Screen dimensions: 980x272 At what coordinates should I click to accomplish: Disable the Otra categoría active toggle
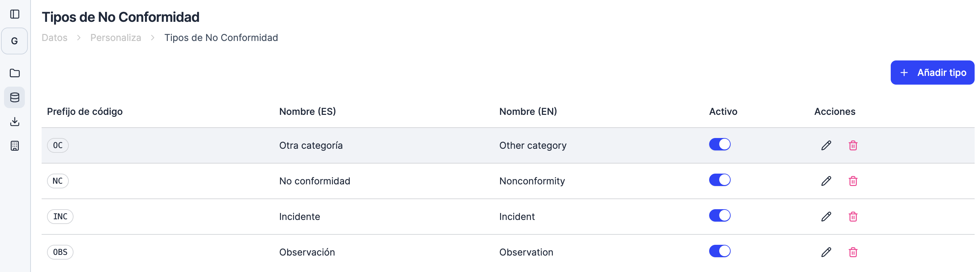pos(720,144)
